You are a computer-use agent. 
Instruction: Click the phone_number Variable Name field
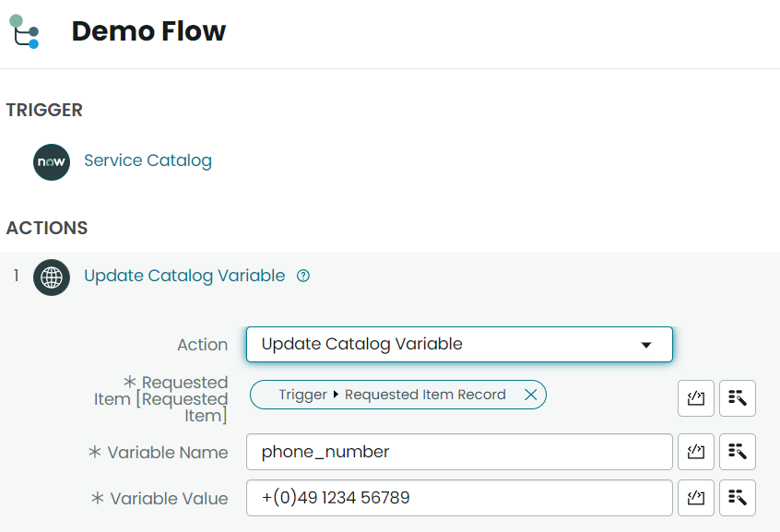tap(459, 452)
